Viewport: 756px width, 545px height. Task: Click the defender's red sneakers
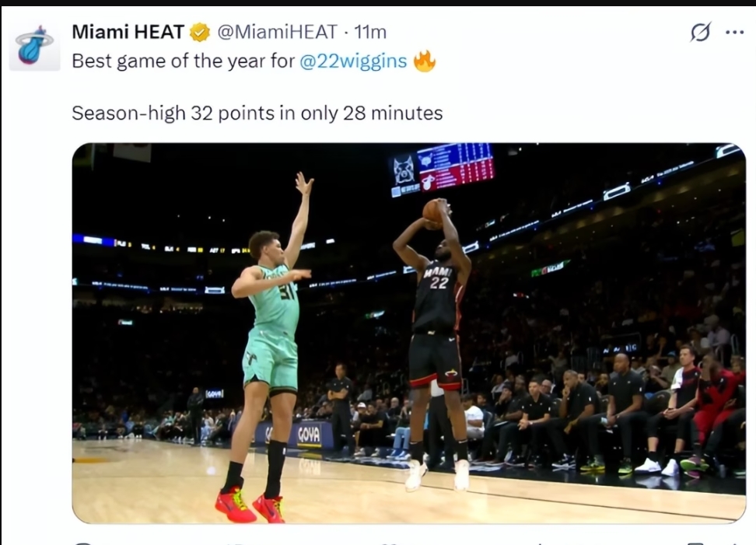pyautogui.click(x=250, y=505)
